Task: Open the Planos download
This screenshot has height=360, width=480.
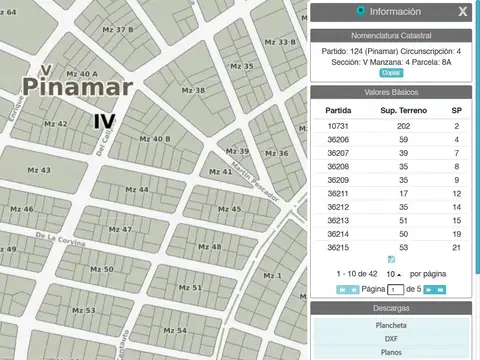Action: tap(391, 352)
